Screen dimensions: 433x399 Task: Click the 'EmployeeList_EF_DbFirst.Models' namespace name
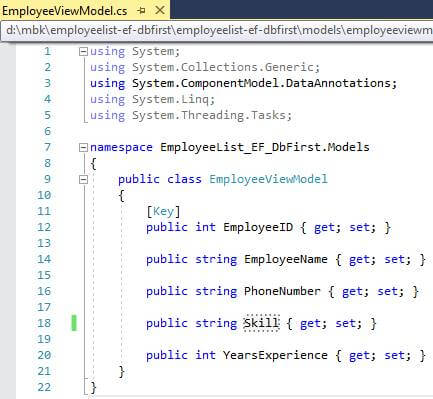[x=265, y=147]
